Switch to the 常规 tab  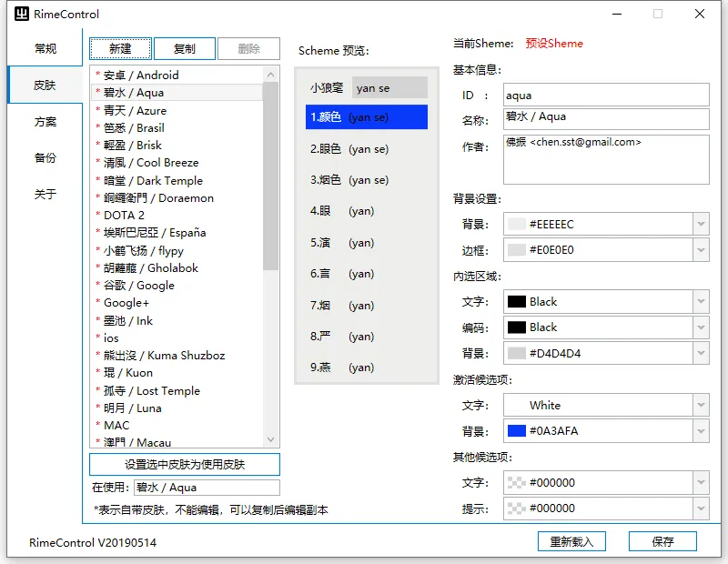45,48
